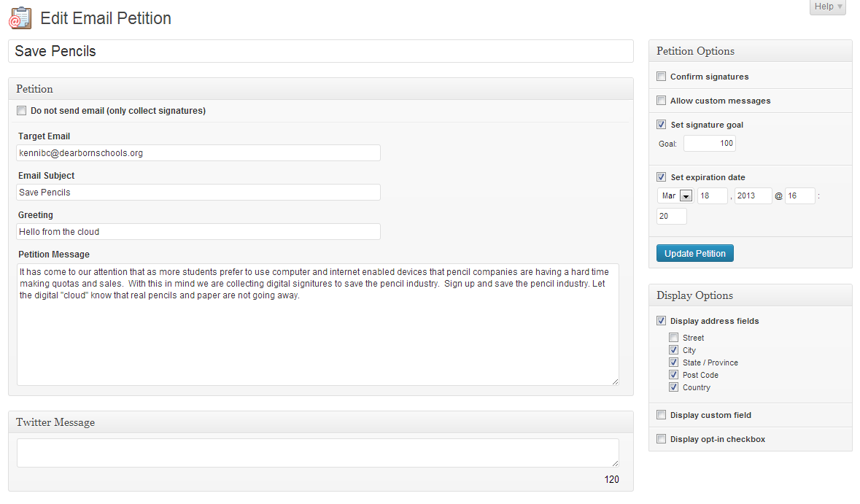Enable "Confirm signatures"
860x504 pixels.
(x=661, y=76)
